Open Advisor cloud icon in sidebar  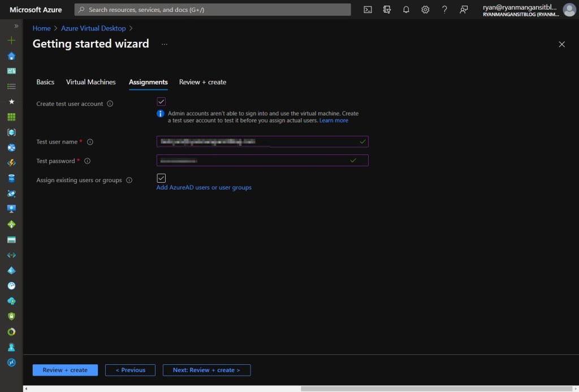tap(11, 301)
